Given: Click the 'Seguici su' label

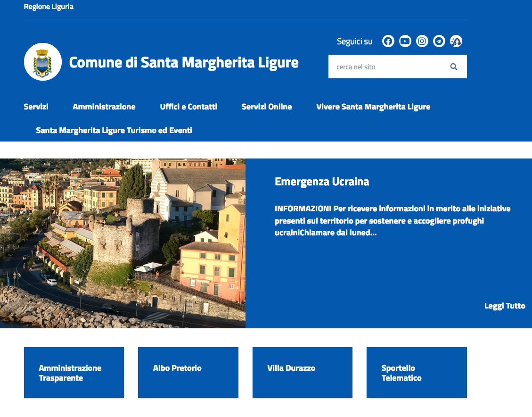Looking at the screenshot, I should click(x=354, y=42).
